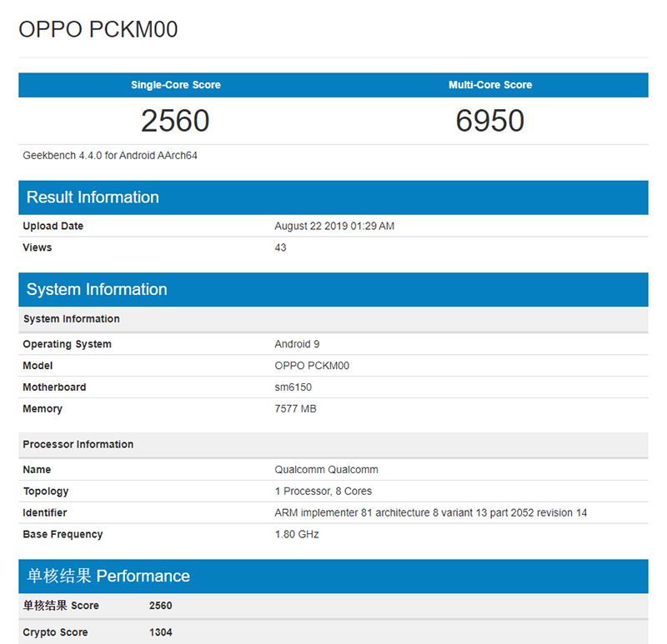The width and height of the screenshot is (667, 644).
Task: Select 'Geekbench 4.4.0 for Android AArch64' text
Action: (110, 156)
